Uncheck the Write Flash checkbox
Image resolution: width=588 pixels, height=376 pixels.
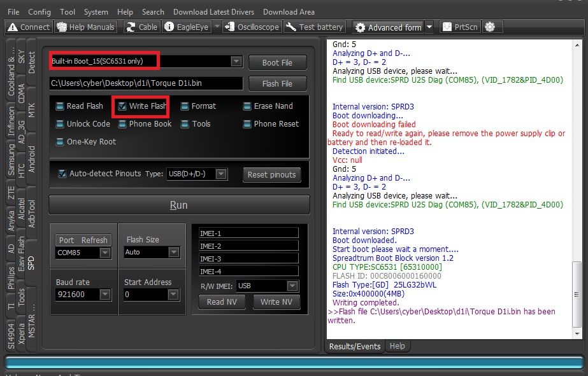(122, 106)
